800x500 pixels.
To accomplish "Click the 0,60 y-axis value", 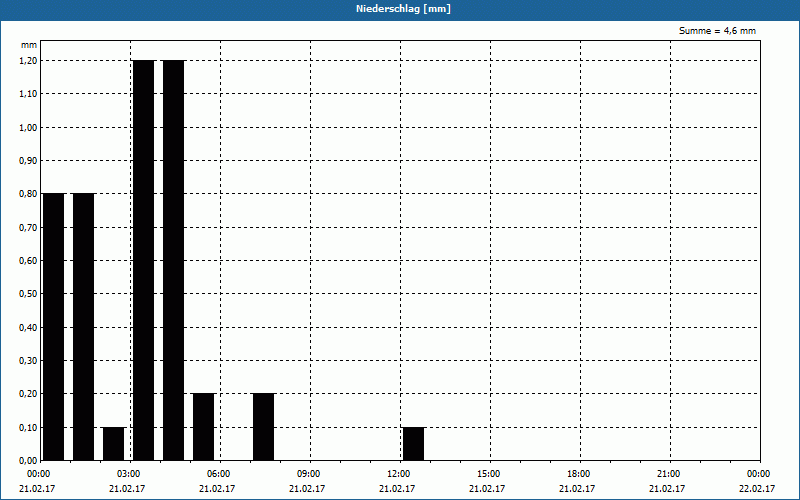I will (x=28, y=261).
